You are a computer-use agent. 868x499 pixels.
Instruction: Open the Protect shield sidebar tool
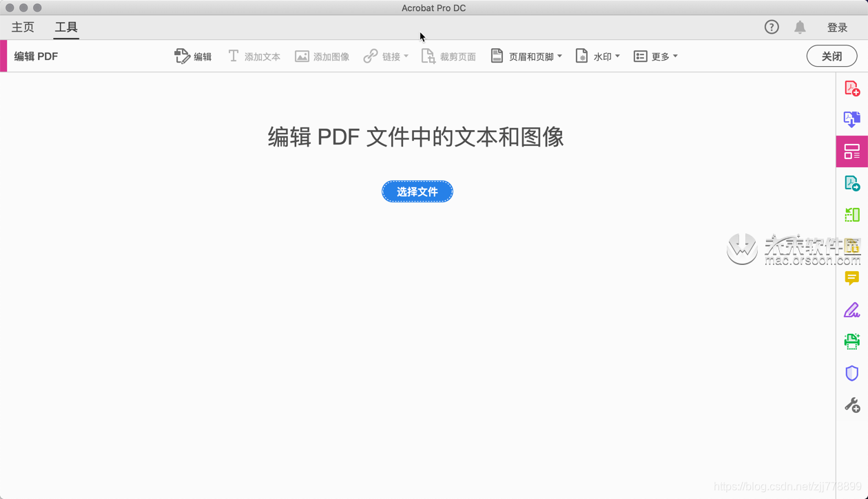coord(852,373)
